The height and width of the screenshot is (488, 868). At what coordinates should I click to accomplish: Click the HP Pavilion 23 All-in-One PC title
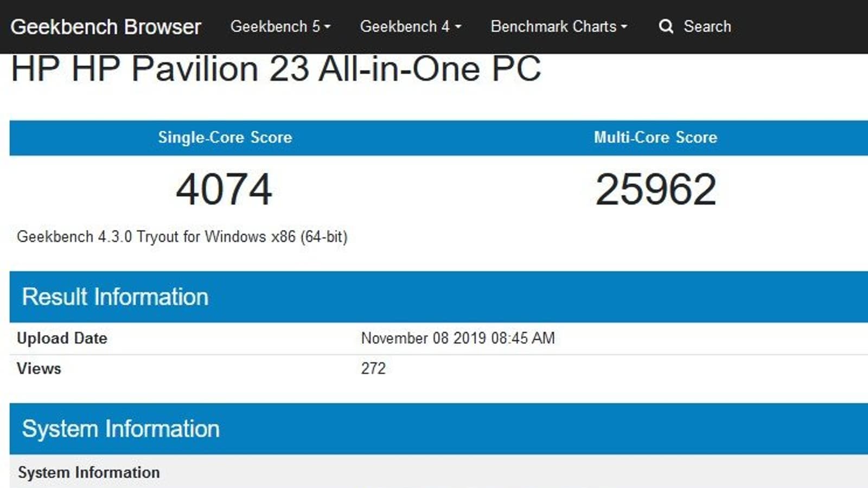276,69
